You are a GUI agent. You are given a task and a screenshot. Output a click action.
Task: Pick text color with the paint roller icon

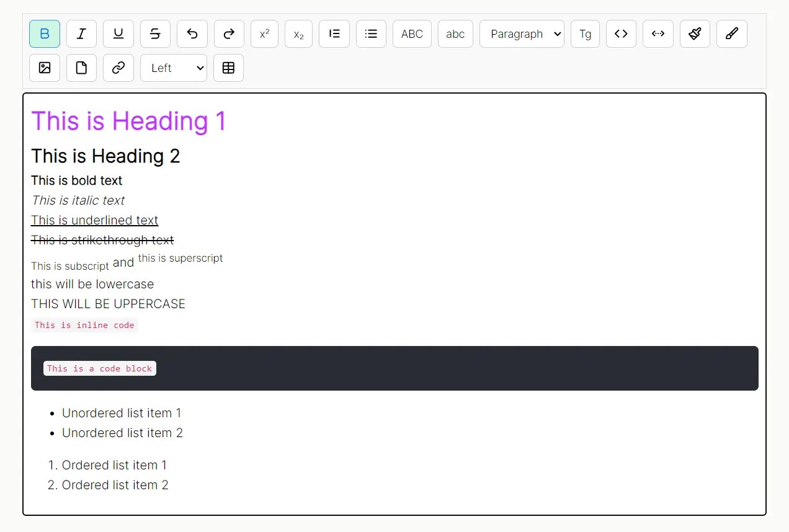point(695,34)
